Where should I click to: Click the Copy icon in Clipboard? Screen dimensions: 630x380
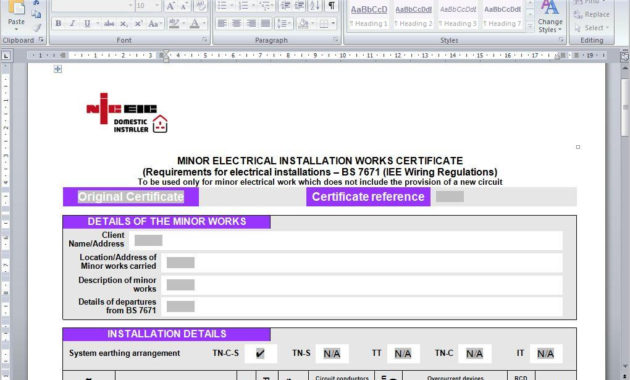tap(37, 14)
